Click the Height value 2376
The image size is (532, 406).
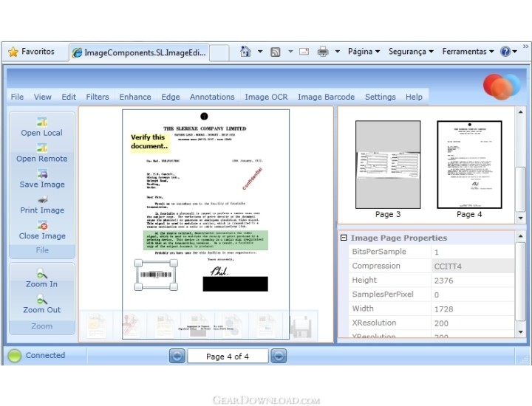click(x=444, y=281)
